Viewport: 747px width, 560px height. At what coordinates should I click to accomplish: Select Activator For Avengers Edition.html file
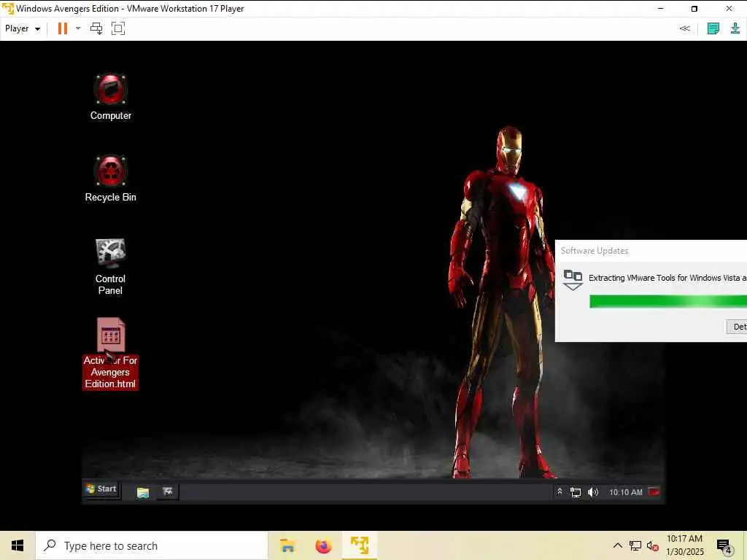[x=110, y=354]
